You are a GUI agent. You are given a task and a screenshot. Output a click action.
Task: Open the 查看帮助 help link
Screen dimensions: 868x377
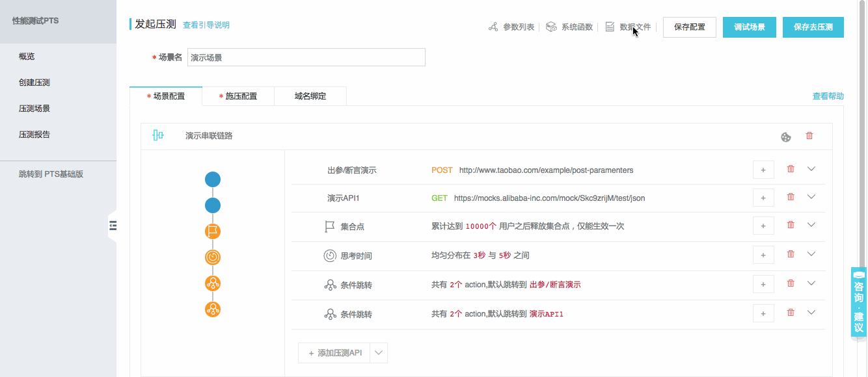click(x=827, y=95)
